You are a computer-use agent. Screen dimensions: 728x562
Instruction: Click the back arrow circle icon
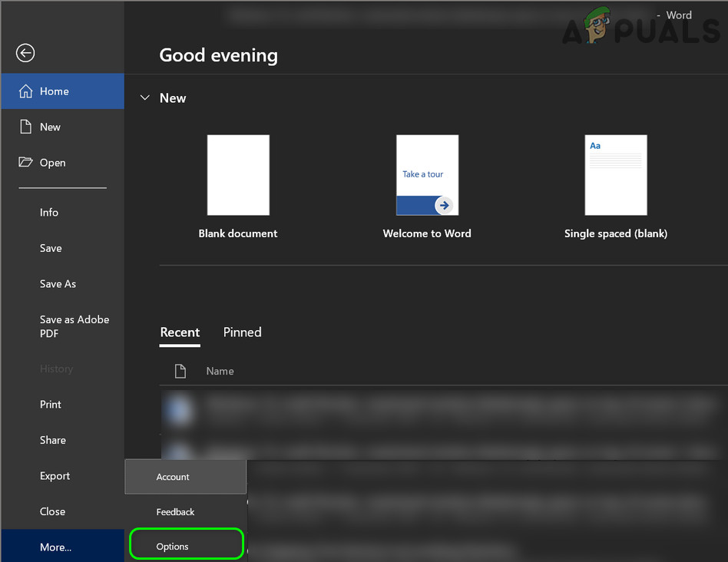(x=25, y=53)
